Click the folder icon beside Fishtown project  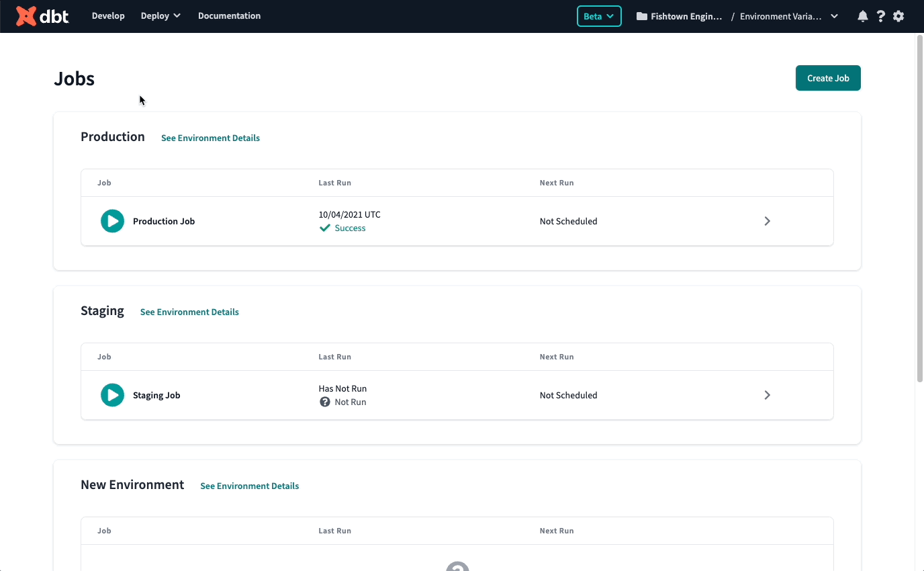coord(642,16)
